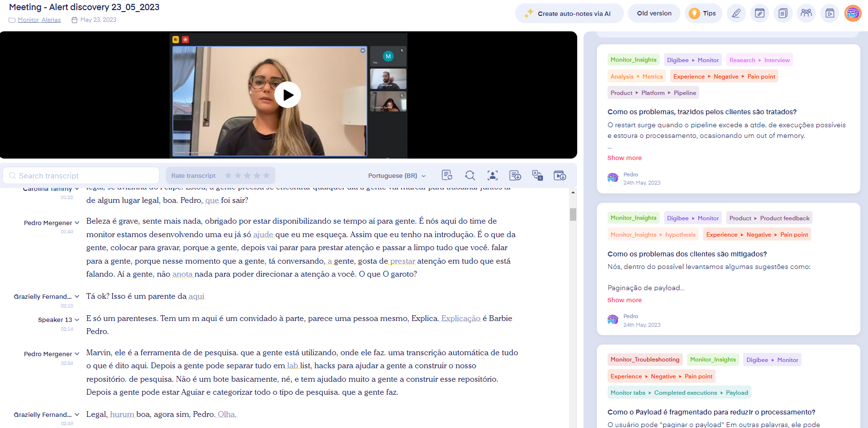Expand the Speaker 13 speaker menu
This screenshot has width=868, height=428.
coord(77,320)
